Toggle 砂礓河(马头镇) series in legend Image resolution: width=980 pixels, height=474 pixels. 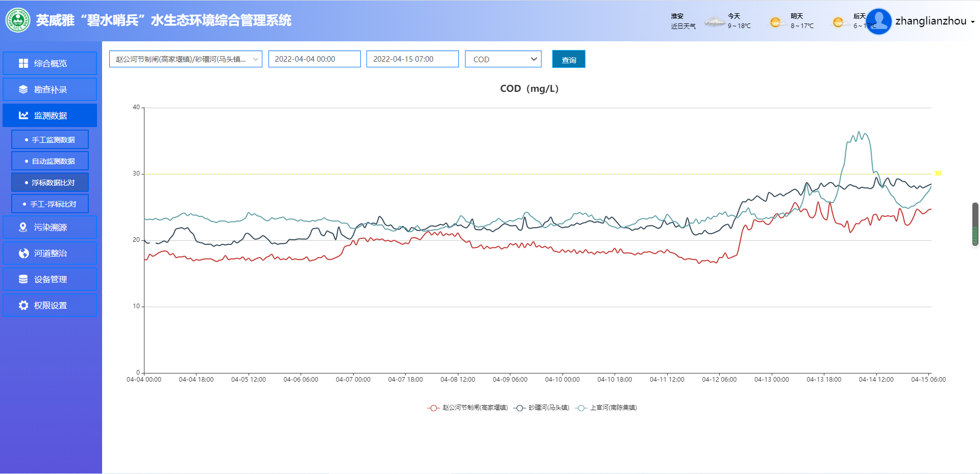542,408
